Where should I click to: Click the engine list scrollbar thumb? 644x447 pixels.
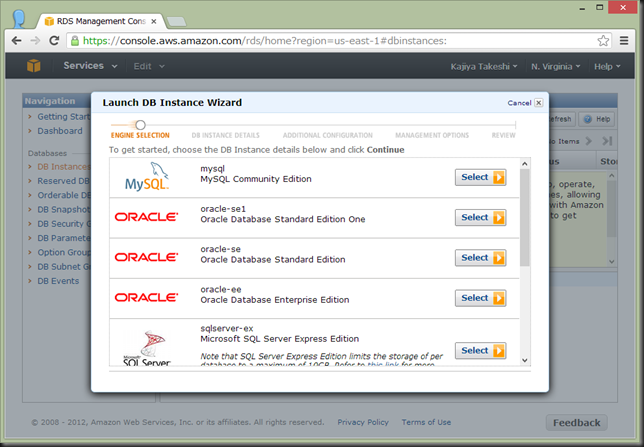click(524, 218)
